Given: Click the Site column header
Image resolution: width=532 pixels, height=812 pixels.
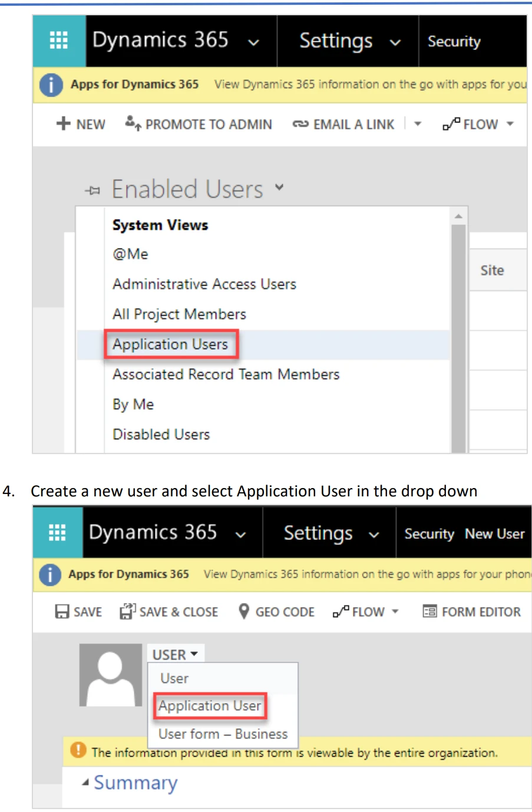Looking at the screenshot, I should click(x=492, y=270).
